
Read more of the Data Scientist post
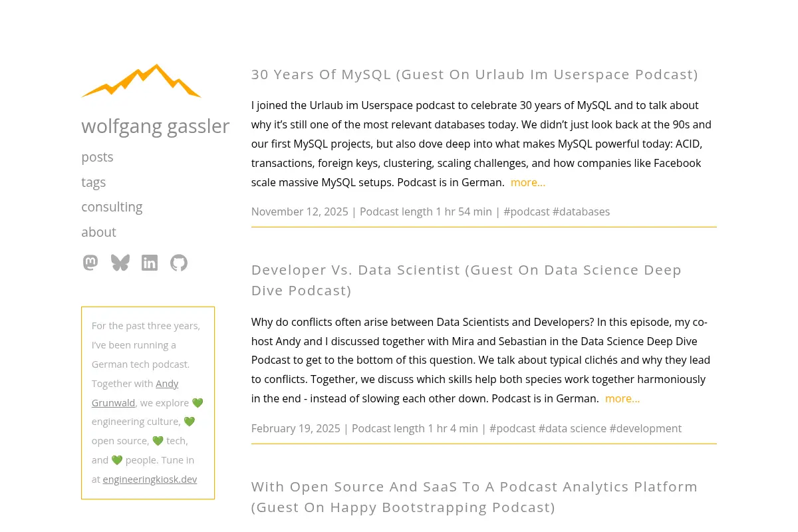click(622, 398)
